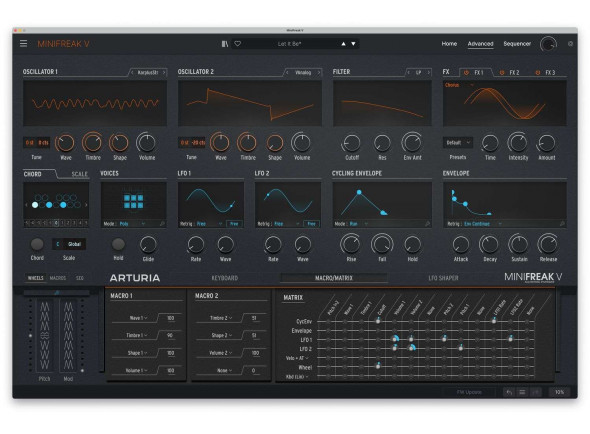Open Envelope panel magnifier icon

tap(562, 224)
